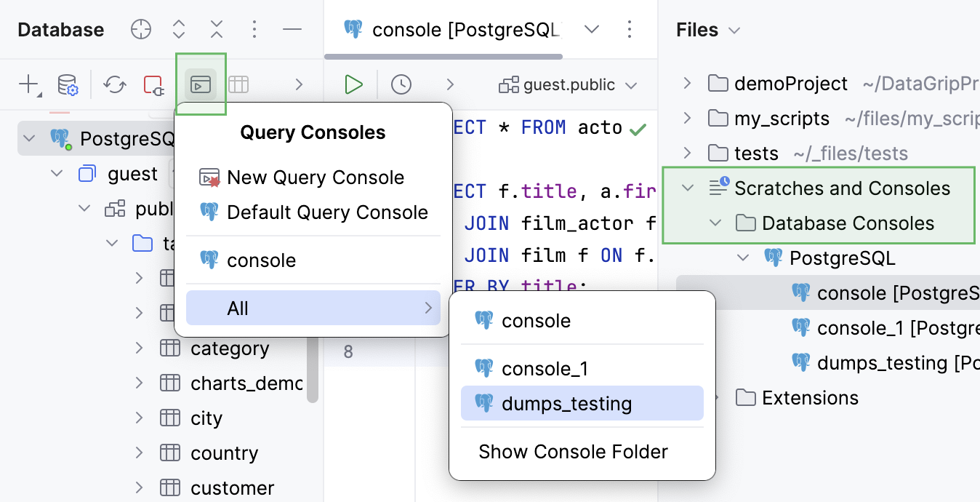980x502 pixels.
Task: Select the crosshair locate icon in Database panel
Action: 140,29
